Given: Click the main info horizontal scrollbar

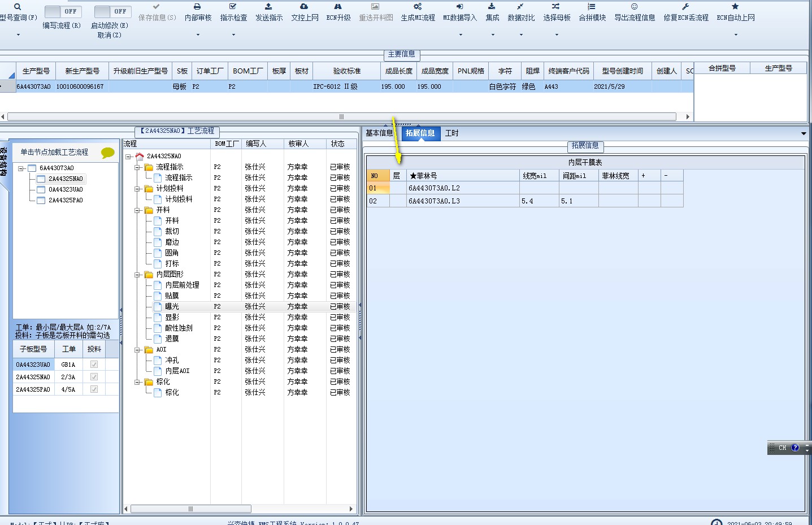Looking at the screenshot, I should (x=341, y=116).
